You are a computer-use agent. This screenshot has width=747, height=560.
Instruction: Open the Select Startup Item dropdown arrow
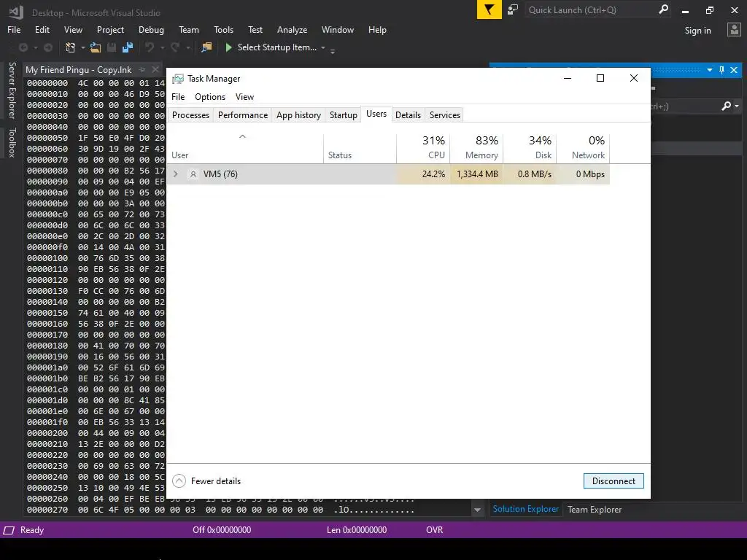click(323, 47)
